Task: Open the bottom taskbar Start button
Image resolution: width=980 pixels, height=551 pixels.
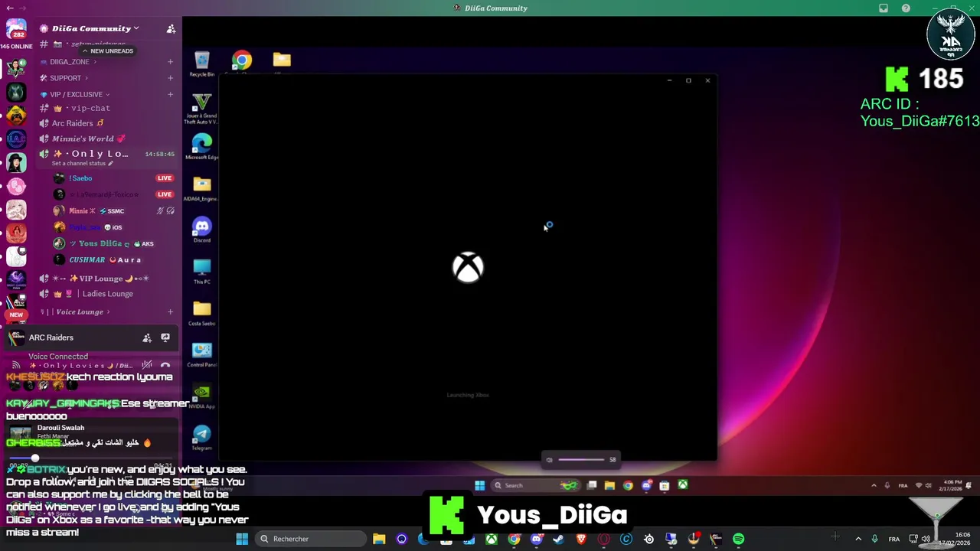Action: click(242, 539)
